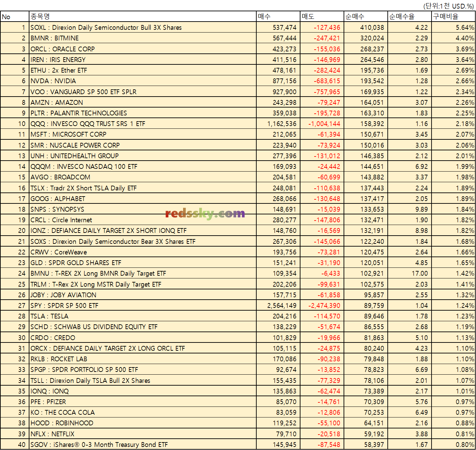
Task: Click BMNR : BITMINE cell
Action: (x=143, y=38)
